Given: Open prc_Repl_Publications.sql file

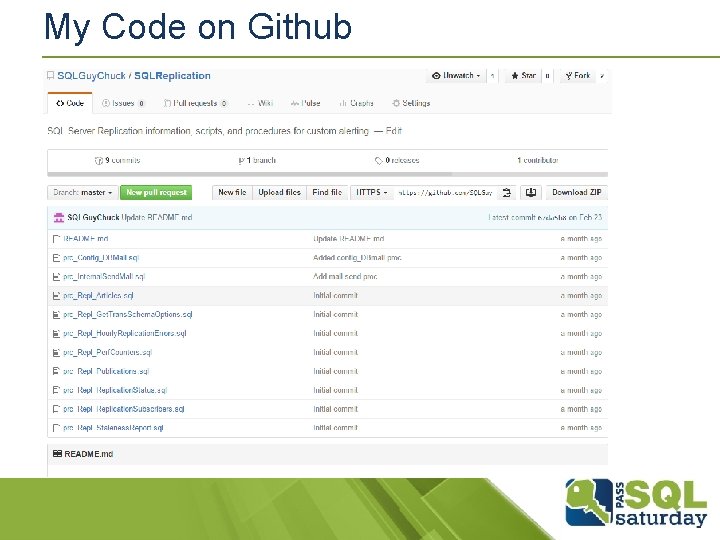Looking at the screenshot, I should [106, 371].
